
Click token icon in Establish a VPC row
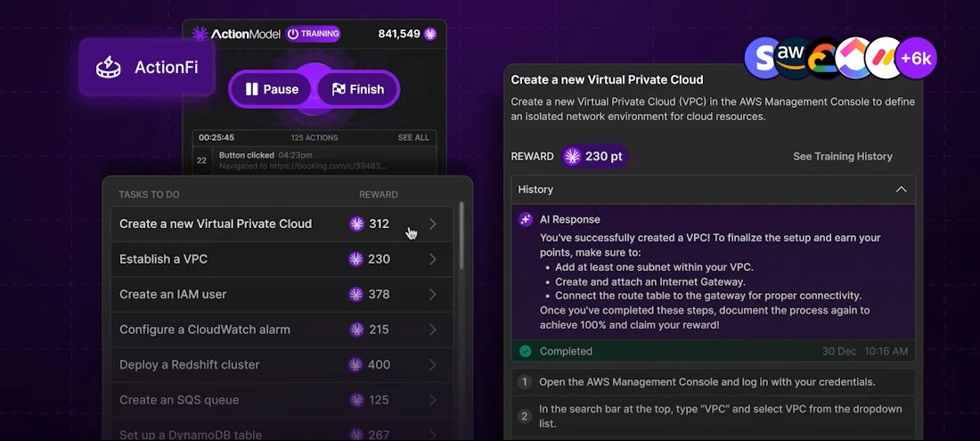[x=355, y=259]
